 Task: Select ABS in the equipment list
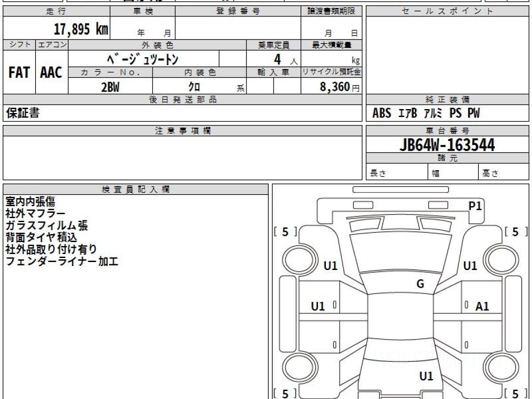tap(382, 113)
